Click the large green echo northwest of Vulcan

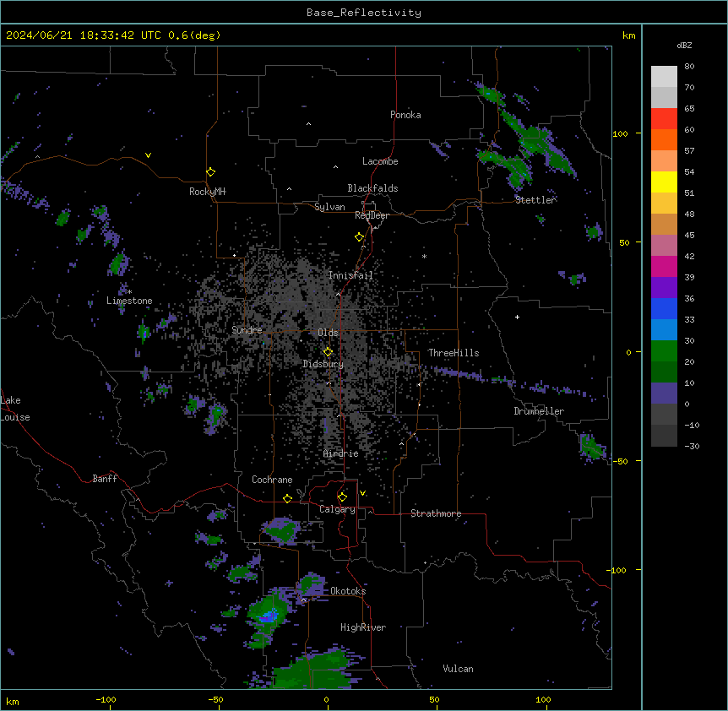[x=317, y=668]
